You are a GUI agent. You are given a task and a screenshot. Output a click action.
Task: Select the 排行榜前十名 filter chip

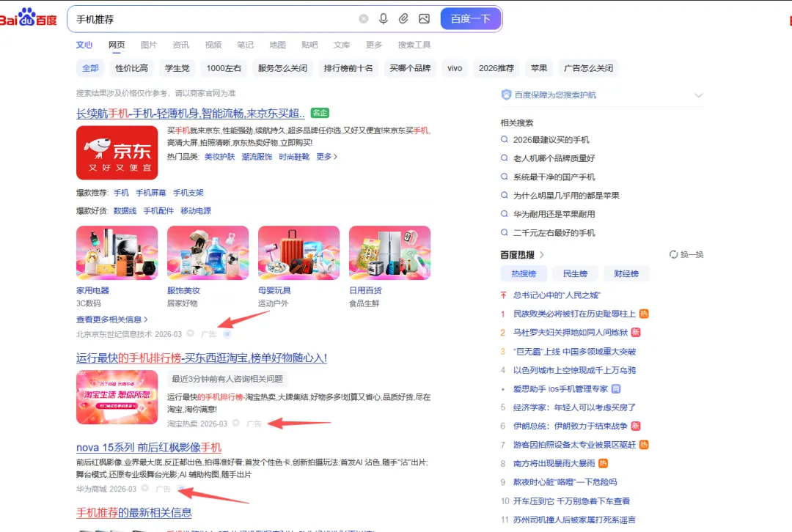(348, 68)
